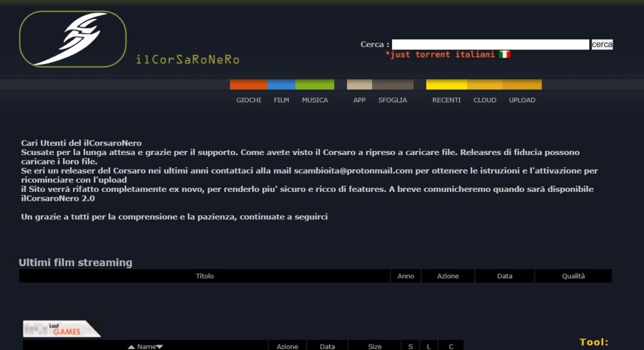Click the film table Azione header
The width and height of the screenshot is (644, 350).
(447, 276)
